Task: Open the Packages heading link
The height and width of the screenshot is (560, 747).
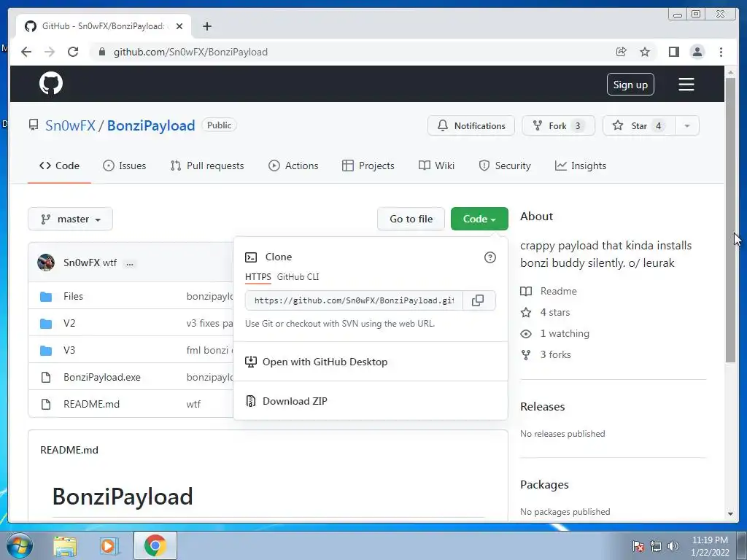Action: tap(544, 485)
